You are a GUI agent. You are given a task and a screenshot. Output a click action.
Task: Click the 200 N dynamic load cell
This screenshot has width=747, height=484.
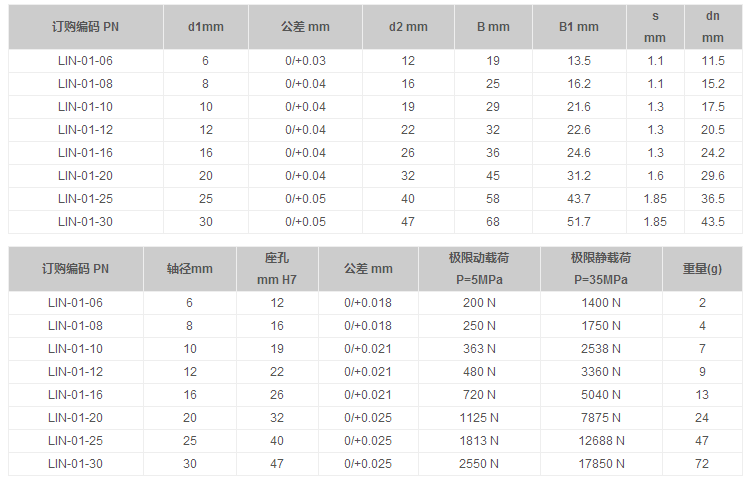point(477,303)
